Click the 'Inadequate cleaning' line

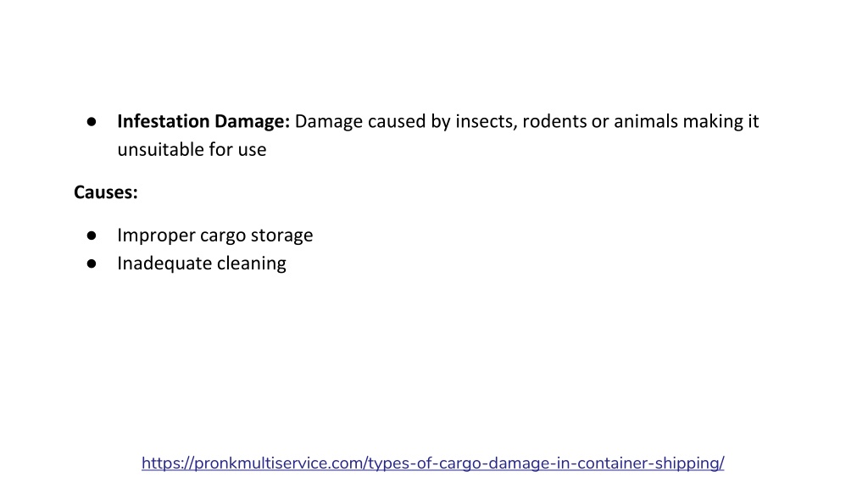point(202,263)
